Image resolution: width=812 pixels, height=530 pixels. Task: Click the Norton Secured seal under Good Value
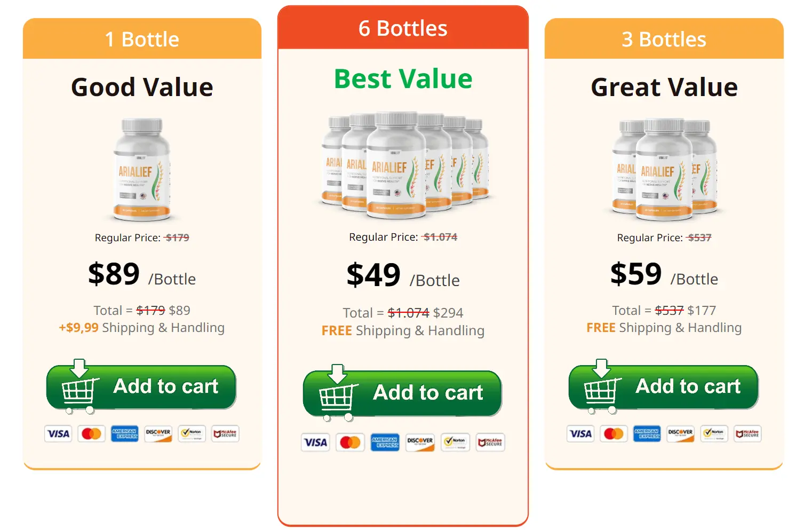pos(191,434)
